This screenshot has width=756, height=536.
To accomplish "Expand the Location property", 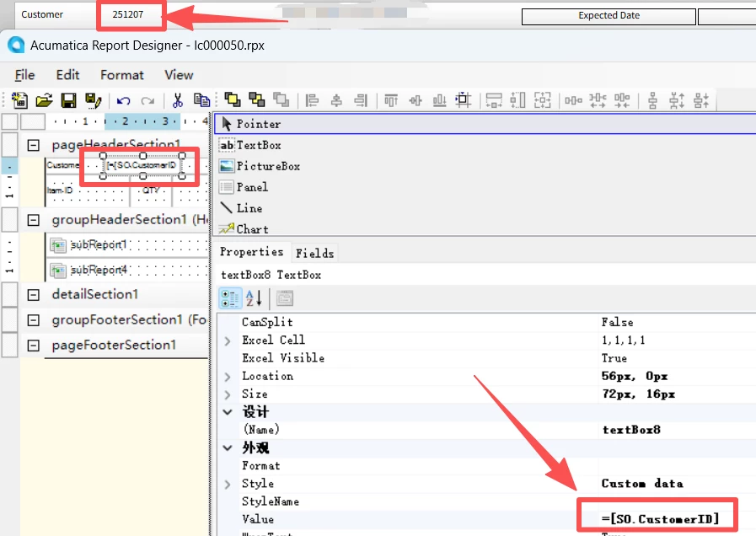I will [228, 377].
